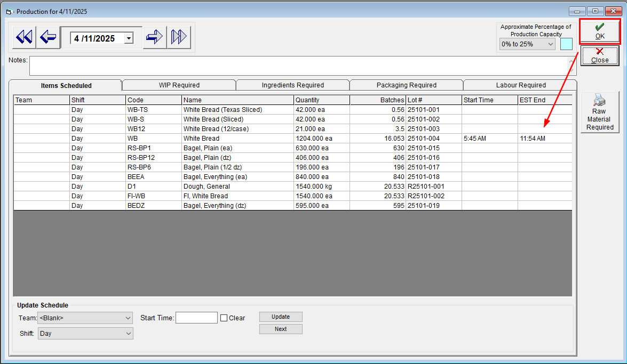Select the White Bread (Sliced) row

(x=293, y=119)
